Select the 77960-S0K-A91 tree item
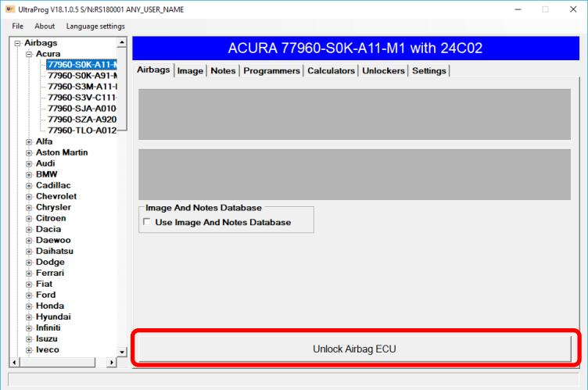Screen dimensions: 588x390 (82, 75)
